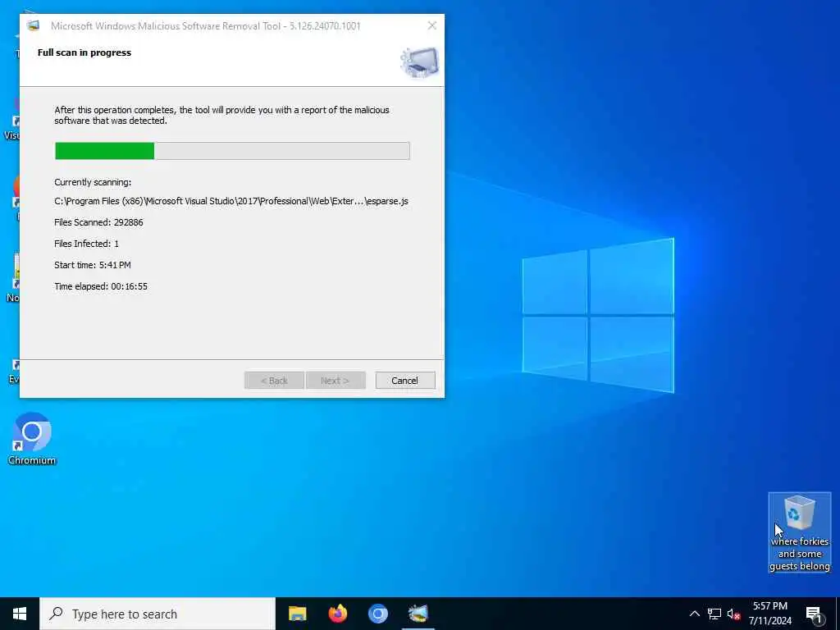Open the notification action center
840x630 pixels.
tap(815, 614)
